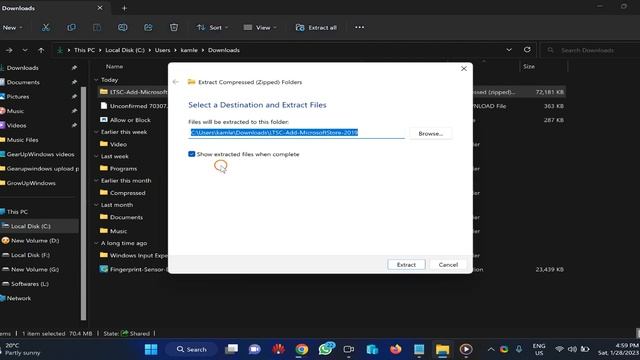Viewport: 640px width, 360px height.
Task: Select the Allow or Block file
Action: pos(130,120)
